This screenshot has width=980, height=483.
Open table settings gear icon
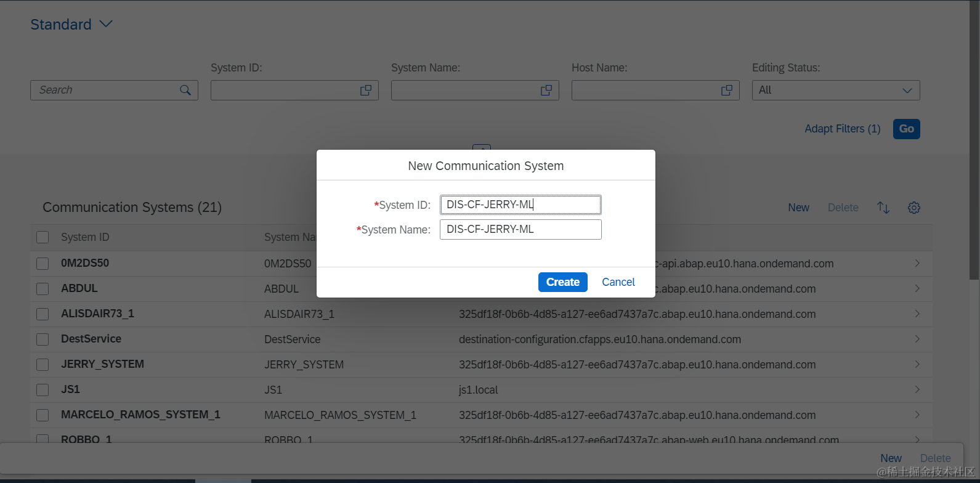(914, 208)
